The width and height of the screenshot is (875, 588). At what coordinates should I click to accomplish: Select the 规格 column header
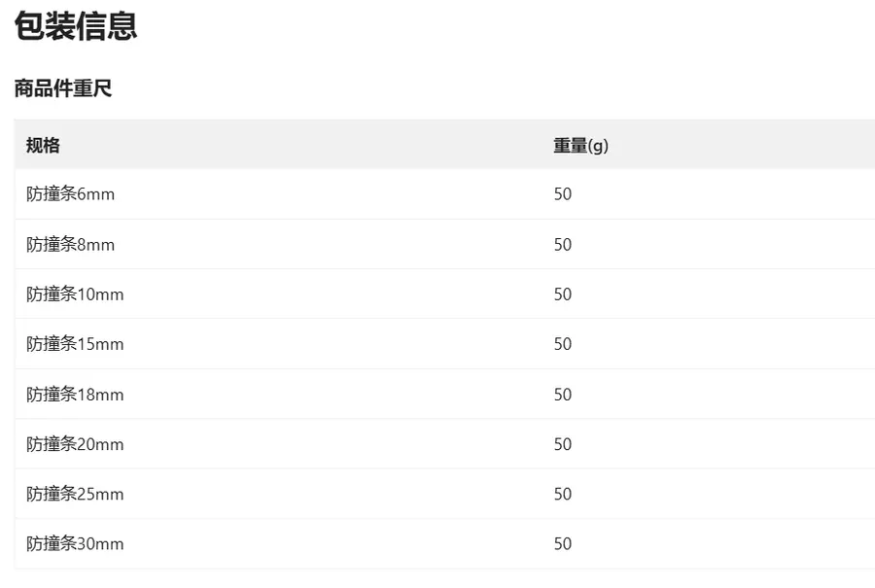pyautogui.click(x=43, y=145)
